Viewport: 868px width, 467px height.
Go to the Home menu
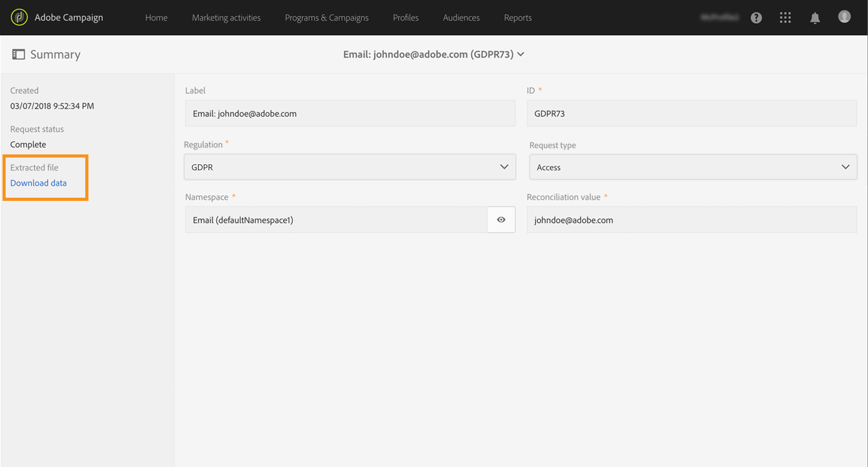(156, 18)
